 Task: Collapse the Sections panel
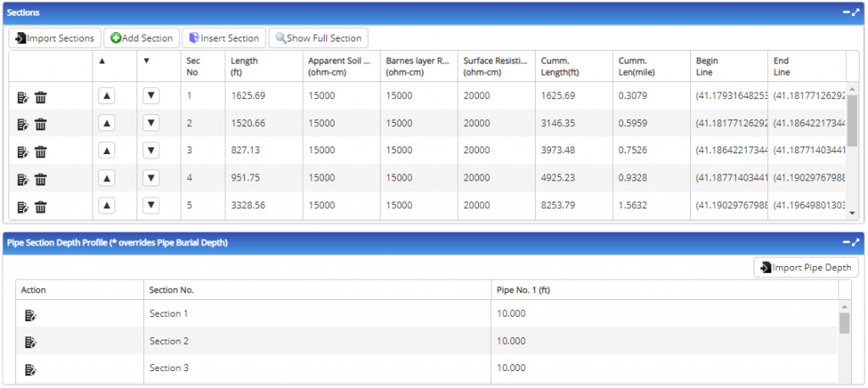point(845,13)
